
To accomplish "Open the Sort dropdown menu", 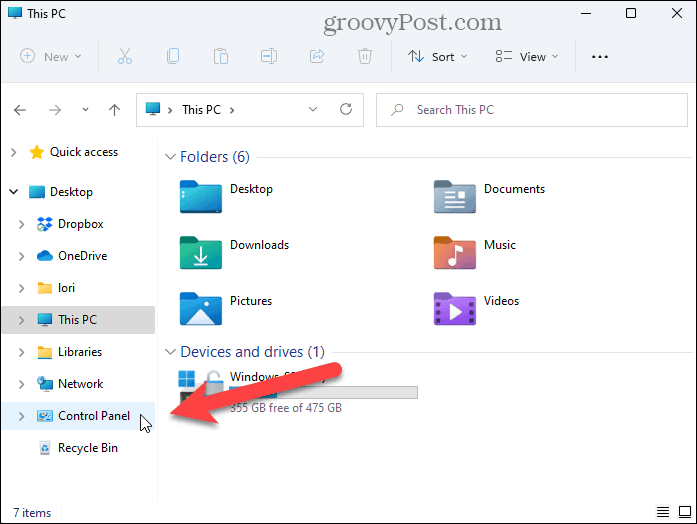I will pyautogui.click(x=438, y=56).
